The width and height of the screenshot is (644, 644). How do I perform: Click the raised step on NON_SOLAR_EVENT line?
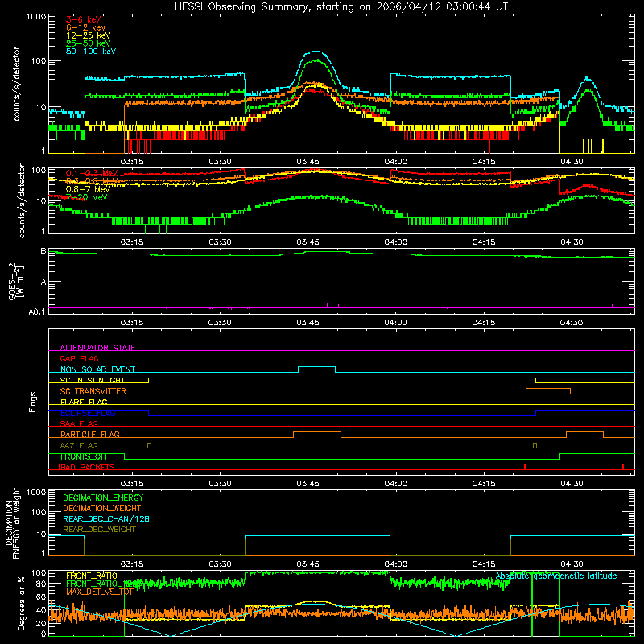(316, 367)
